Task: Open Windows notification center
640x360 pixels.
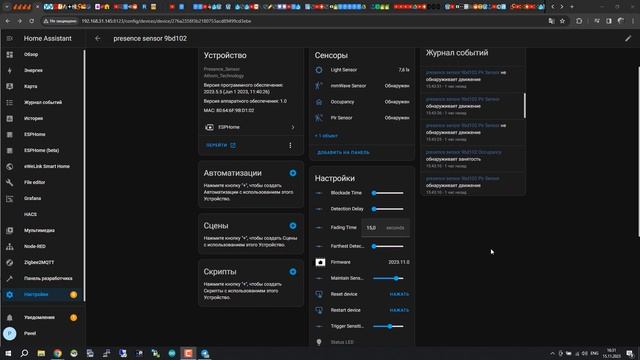Action: click(x=630, y=353)
